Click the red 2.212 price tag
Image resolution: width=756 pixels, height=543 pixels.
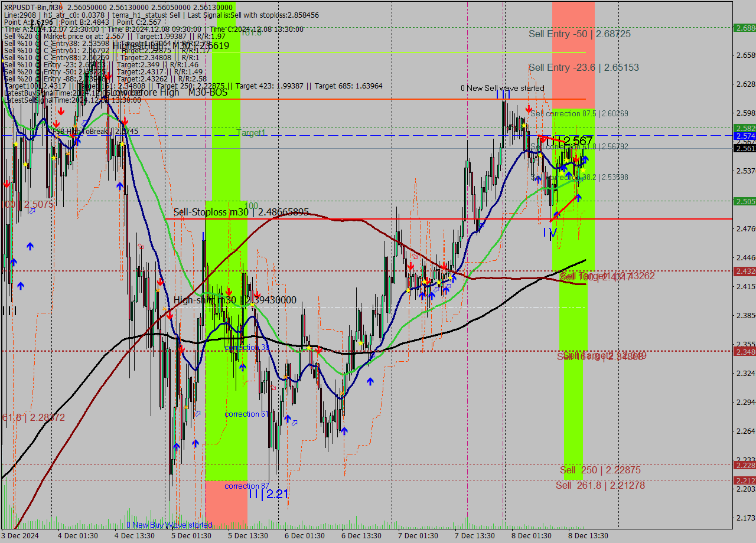point(744,480)
